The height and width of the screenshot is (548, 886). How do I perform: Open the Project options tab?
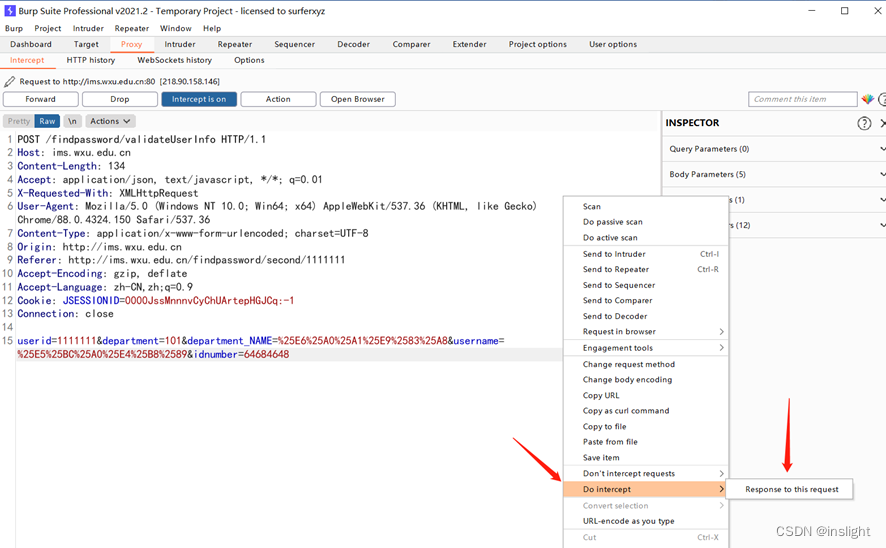[537, 44]
